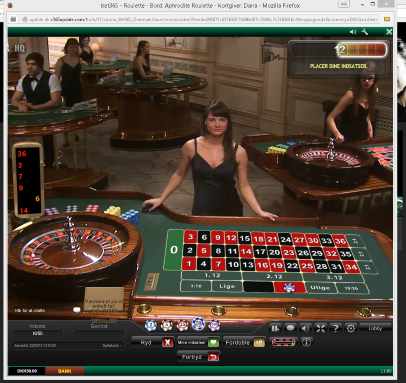Screen dimensions: 406x383
Task: Bet on the 1.12 first dozen
Action: 212,275
